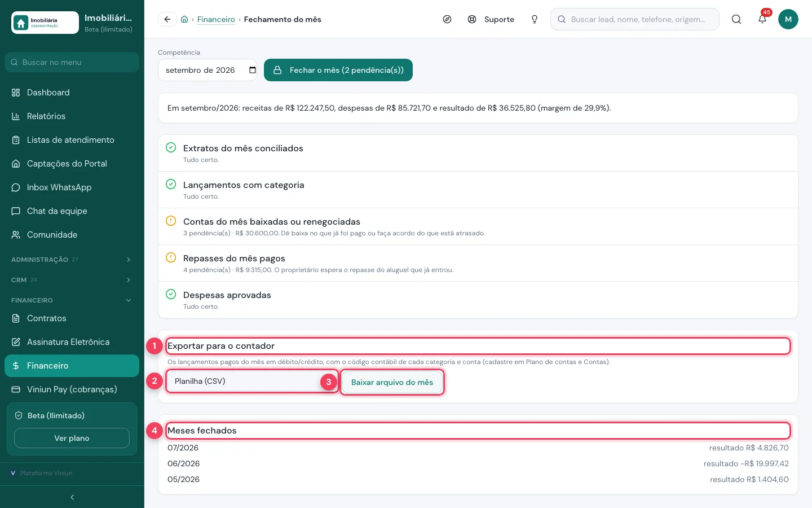812x508 pixels.
Task: Open the compass explore icon
Action: [x=447, y=19]
